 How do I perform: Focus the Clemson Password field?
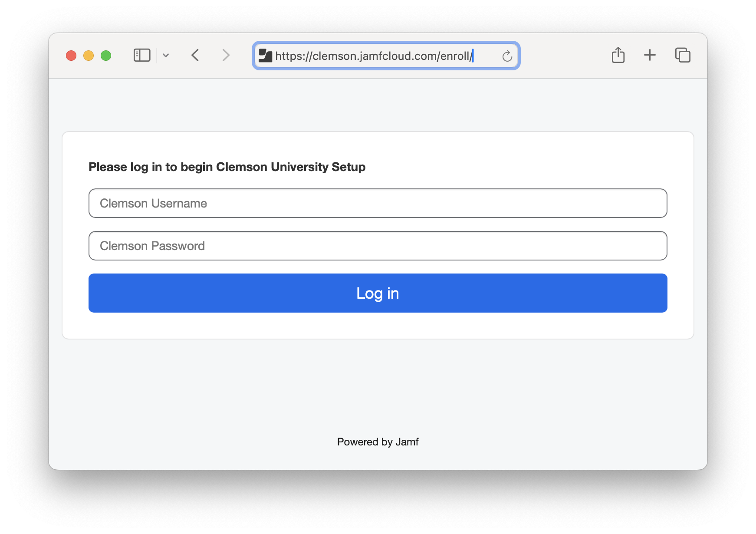click(x=378, y=246)
